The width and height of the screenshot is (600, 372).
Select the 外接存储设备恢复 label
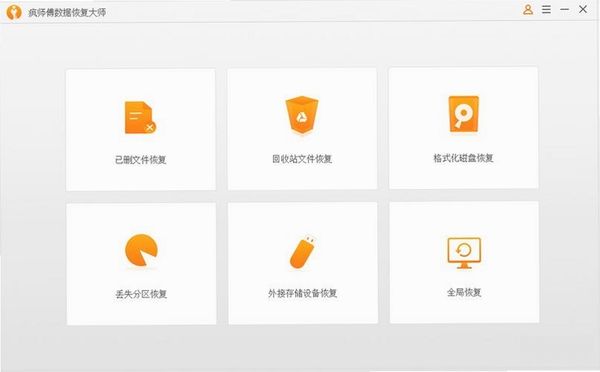(302, 293)
